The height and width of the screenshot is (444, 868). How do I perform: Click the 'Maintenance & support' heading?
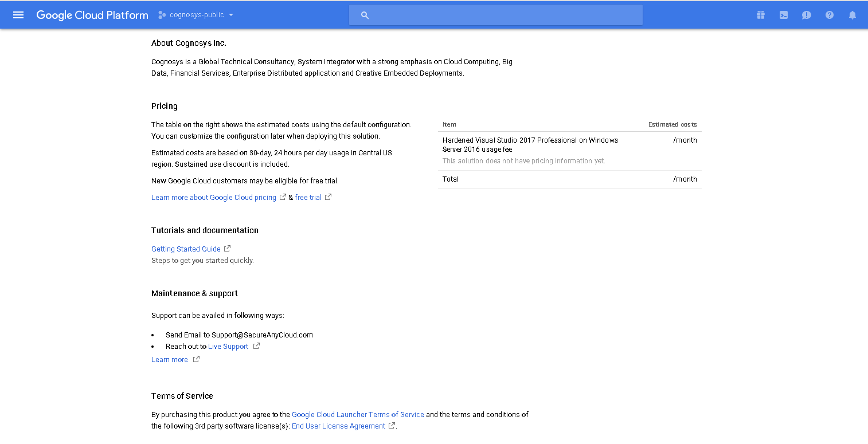(x=194, y=293)
